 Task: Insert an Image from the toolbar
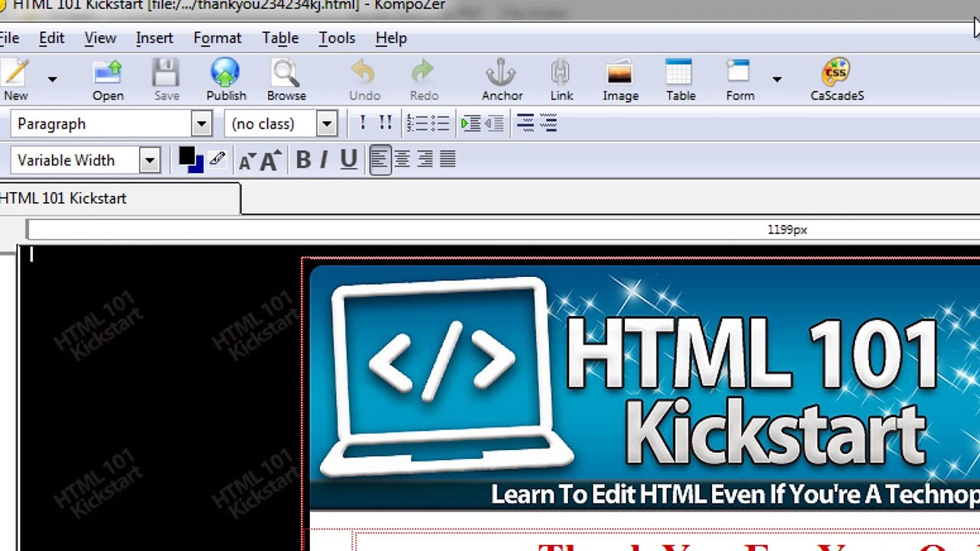pyautogui.click(x=620, y=80)
